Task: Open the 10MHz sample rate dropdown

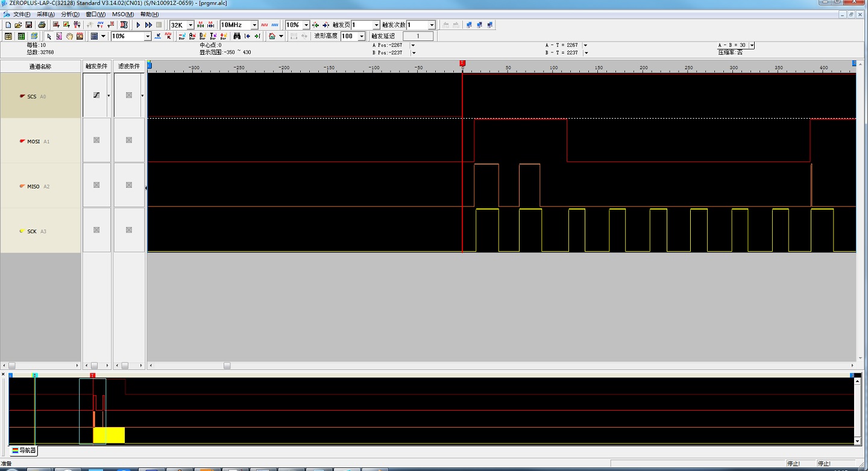Action: [x=254, y=25]
